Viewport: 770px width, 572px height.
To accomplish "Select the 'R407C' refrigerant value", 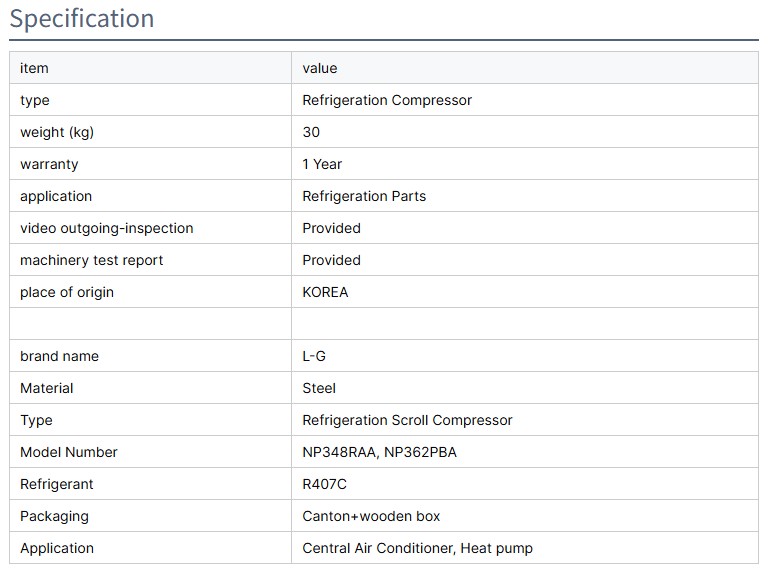I will pyautogui.click(x=324, y=484).
